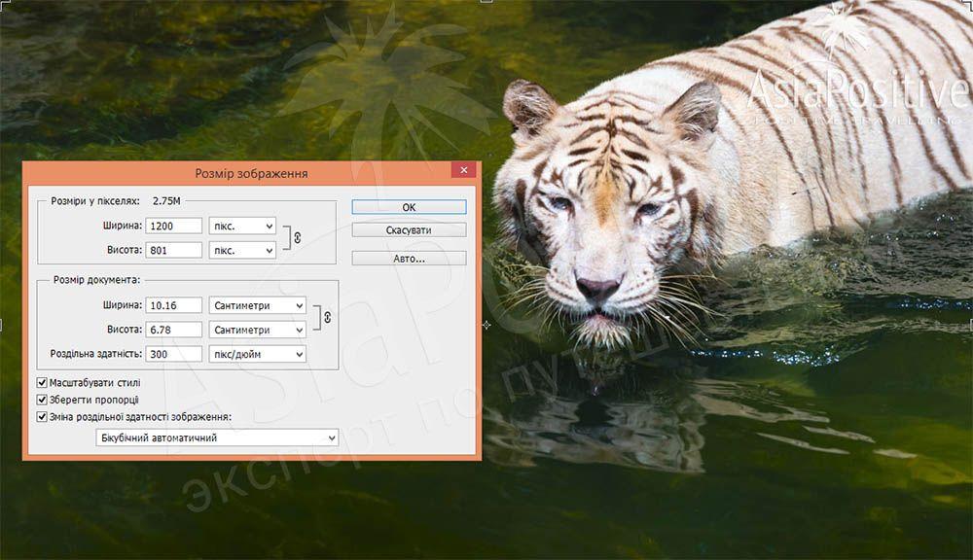
Task: Uncheck the Зберегти пропорції checkbox
Action: coord(42,400)
